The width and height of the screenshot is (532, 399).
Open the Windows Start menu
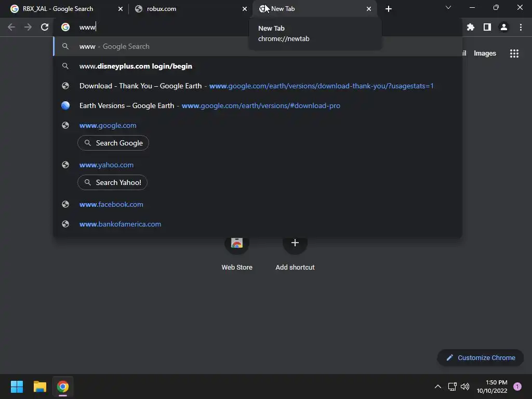[17, 387]
